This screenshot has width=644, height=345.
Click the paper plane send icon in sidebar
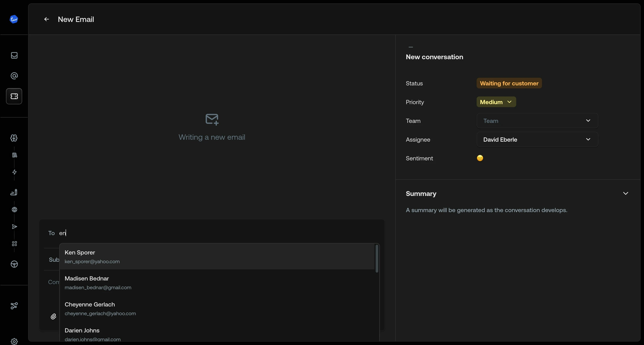(x=14, y=227)
